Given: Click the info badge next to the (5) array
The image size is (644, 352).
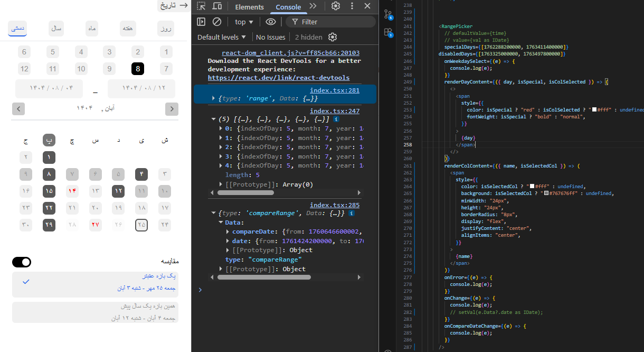Looking at the screenshot, I should point(337,120).
